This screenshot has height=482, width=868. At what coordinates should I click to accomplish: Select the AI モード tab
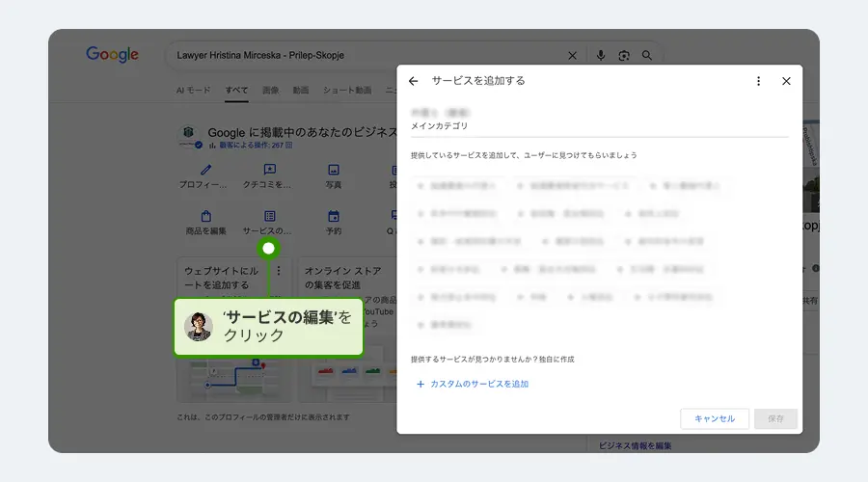point(193,91)
